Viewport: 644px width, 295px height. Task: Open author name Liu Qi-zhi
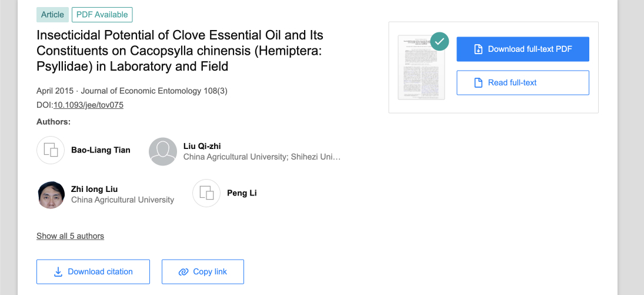coord(202,146)
